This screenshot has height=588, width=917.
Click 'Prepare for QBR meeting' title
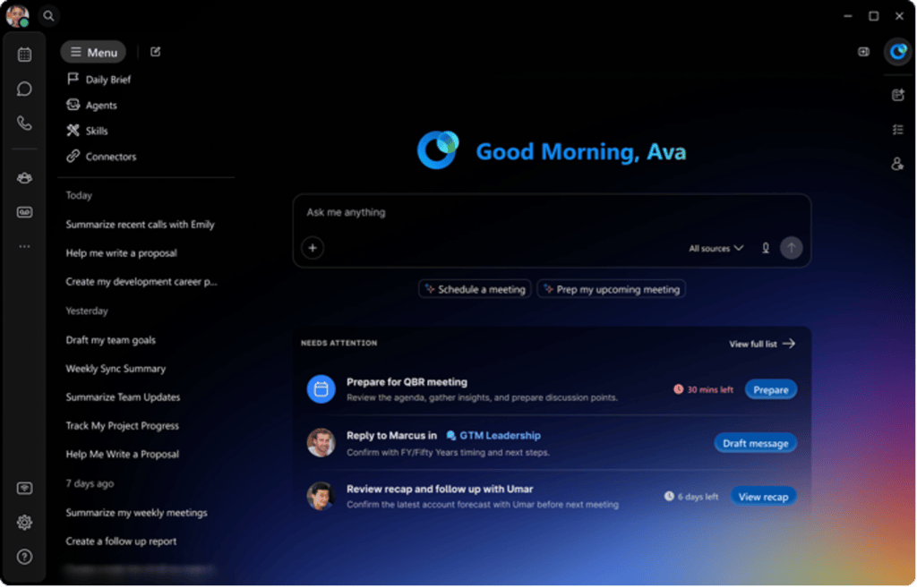pyautogui.click(x=407, y=382)
